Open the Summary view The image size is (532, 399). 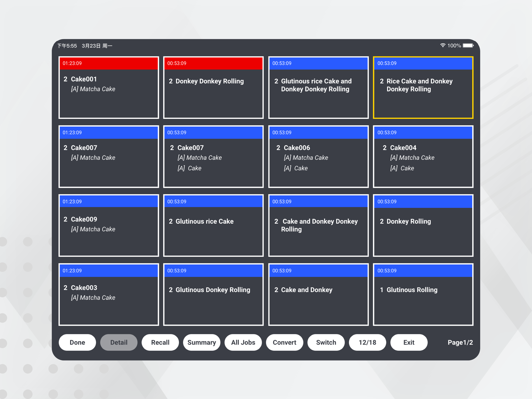point(202,342)
